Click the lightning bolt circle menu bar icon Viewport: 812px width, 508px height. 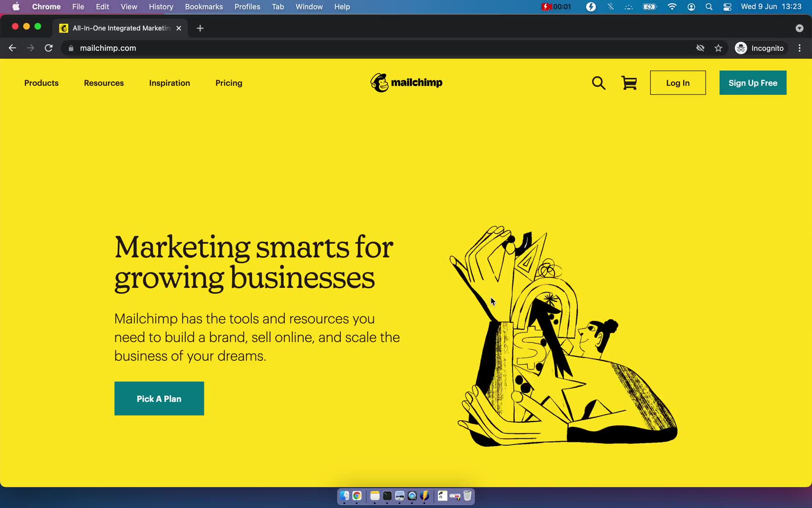591,7
